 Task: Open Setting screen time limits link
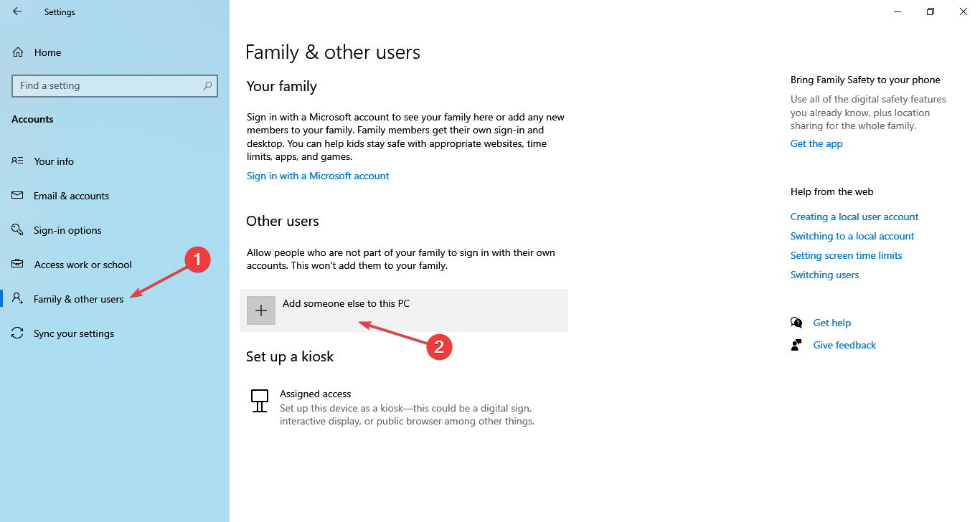[x=847, y=255]
